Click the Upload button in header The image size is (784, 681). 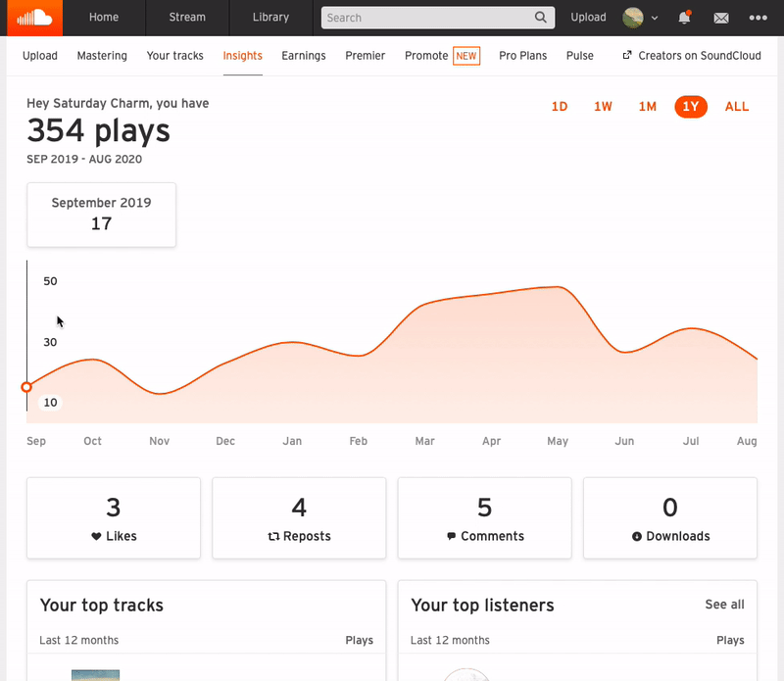click(x=588, y=18)
